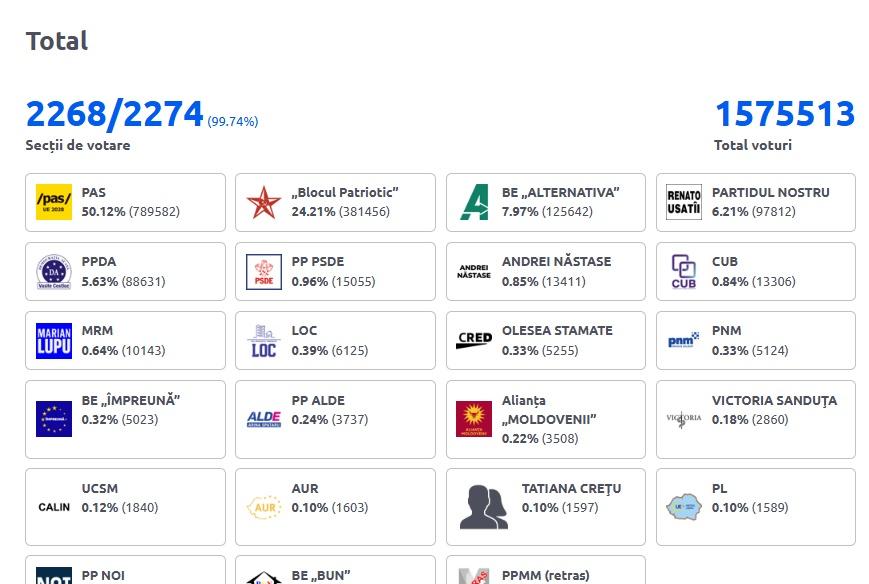Click the Secții de votare label
Image resolution: width=869 pixels, height=584 pixels.
[78, 145]
